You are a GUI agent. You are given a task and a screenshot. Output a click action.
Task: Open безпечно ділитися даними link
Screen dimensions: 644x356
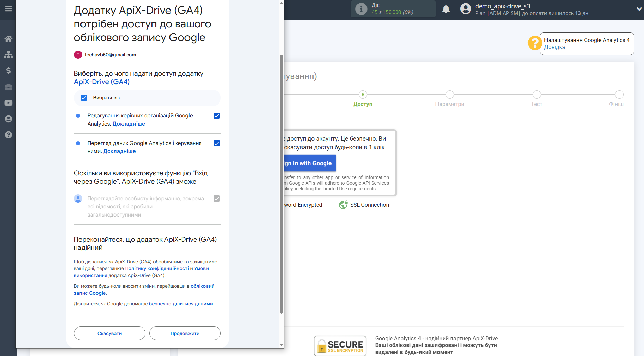[x=181, y=304]
